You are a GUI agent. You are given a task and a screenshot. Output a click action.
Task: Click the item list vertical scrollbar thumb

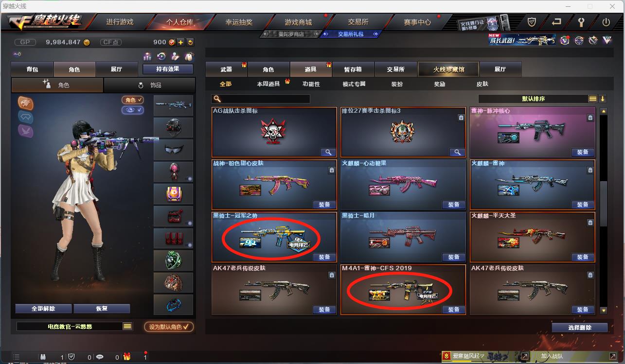(604, 203)
